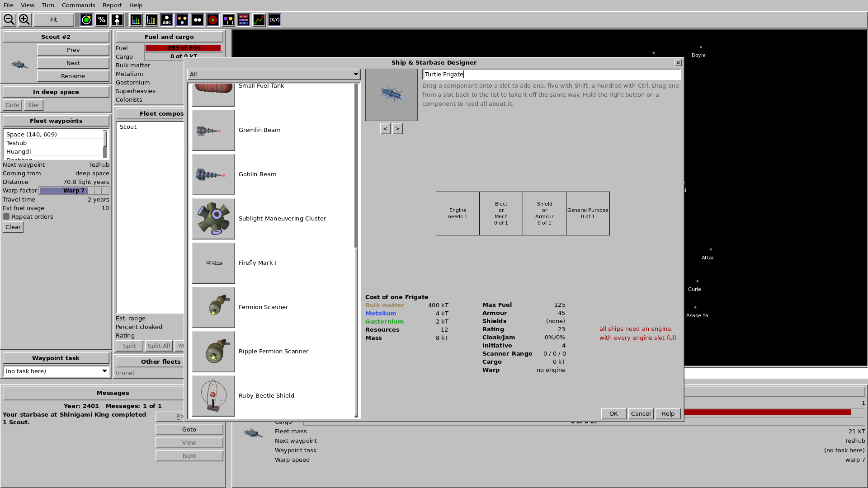Toggle the green planet value view icon
Viewport: 868px width, 488px height.
pyautogui.click(x=86, y=20)
